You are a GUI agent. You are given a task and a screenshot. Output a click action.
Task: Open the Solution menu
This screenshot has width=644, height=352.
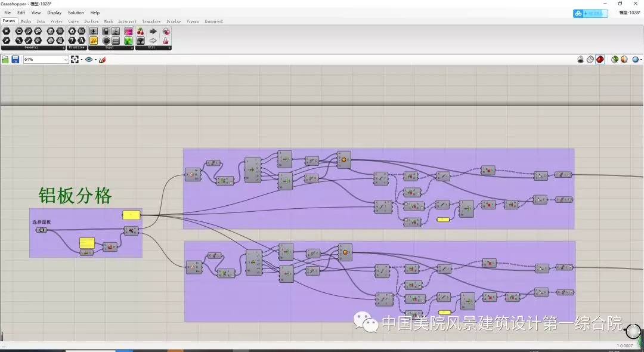click(76, 13)
